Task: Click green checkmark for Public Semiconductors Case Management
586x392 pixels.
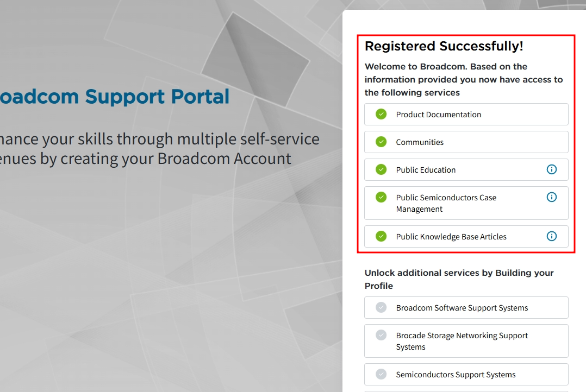Action: click(381, 197)
